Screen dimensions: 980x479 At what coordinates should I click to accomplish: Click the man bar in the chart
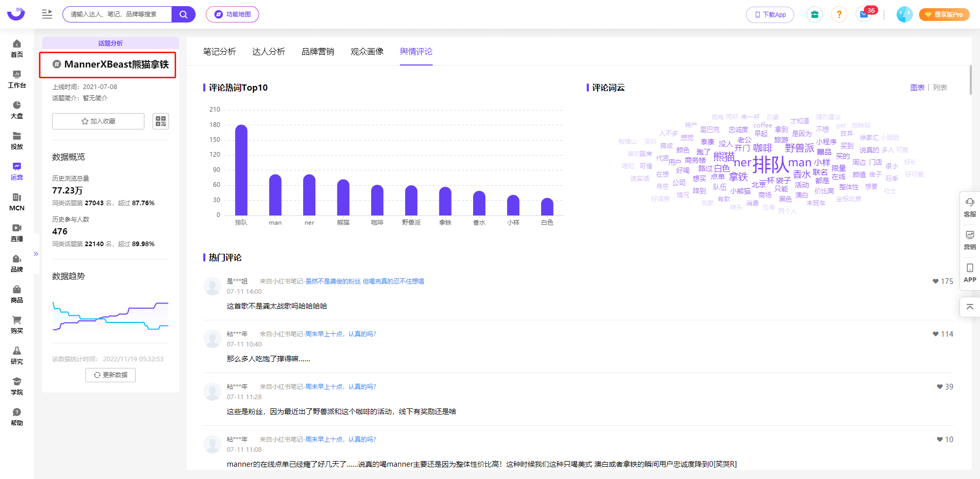click(275, 195)
